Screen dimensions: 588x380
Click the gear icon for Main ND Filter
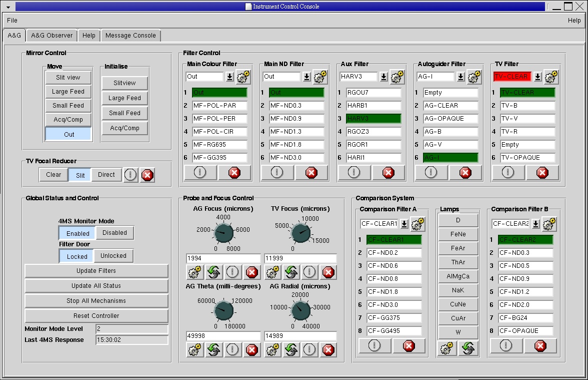pyautogui.click(x=320, y=77)
